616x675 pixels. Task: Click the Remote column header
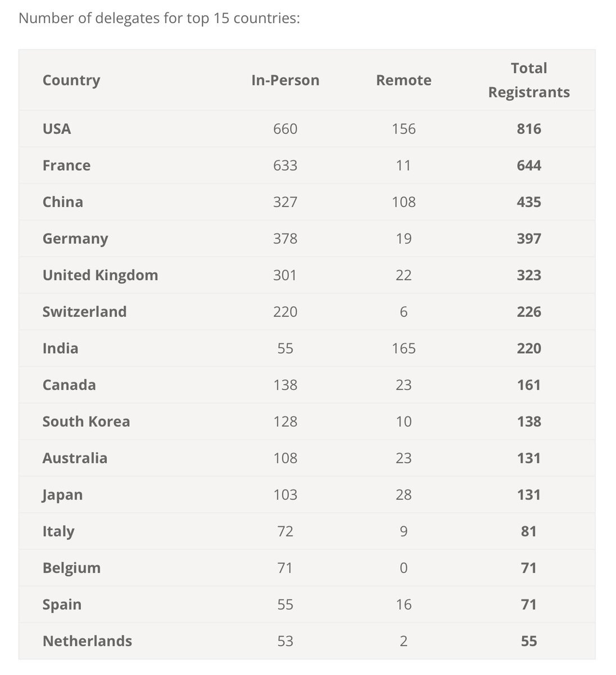click(404, 80)
